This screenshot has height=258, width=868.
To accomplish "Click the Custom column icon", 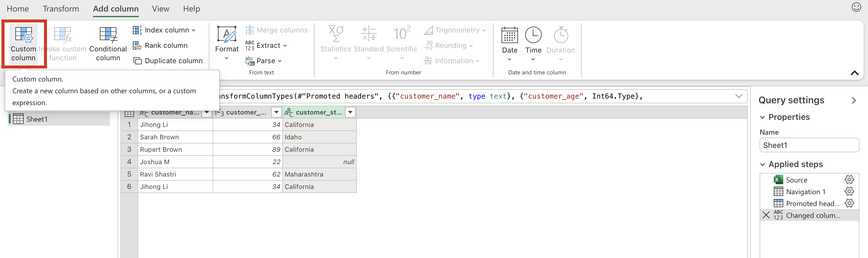I will [x=23, y=35].
